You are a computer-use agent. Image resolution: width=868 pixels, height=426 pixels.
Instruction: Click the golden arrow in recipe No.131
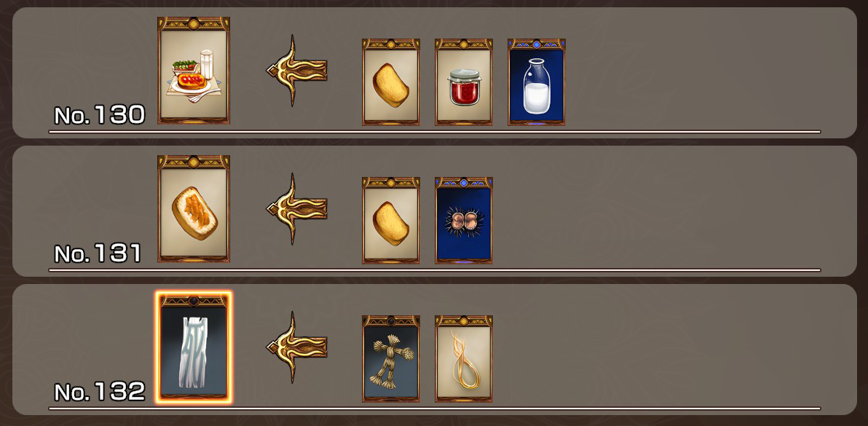296,208
